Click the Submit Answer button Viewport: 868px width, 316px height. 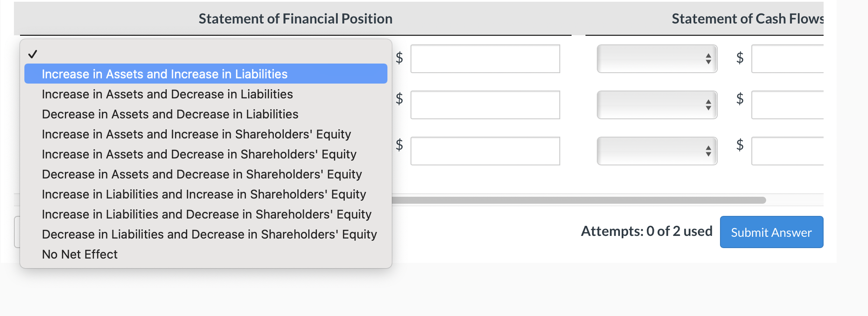click(771, 232)
